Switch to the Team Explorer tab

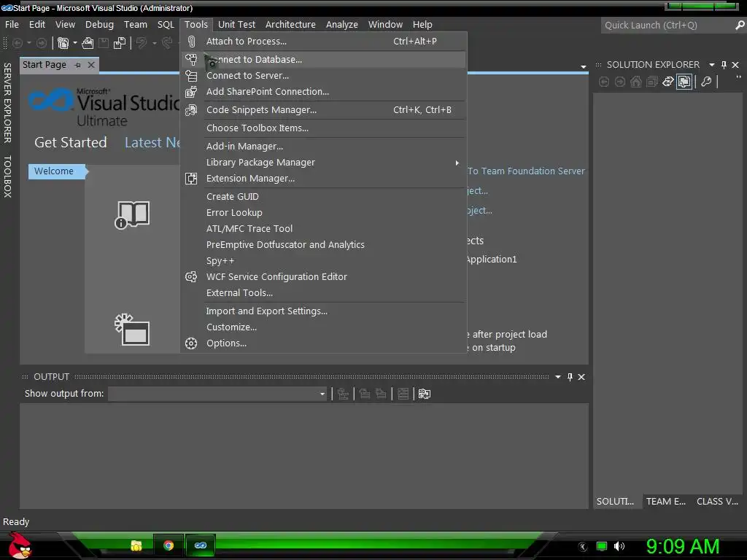(x=665, y=502)
